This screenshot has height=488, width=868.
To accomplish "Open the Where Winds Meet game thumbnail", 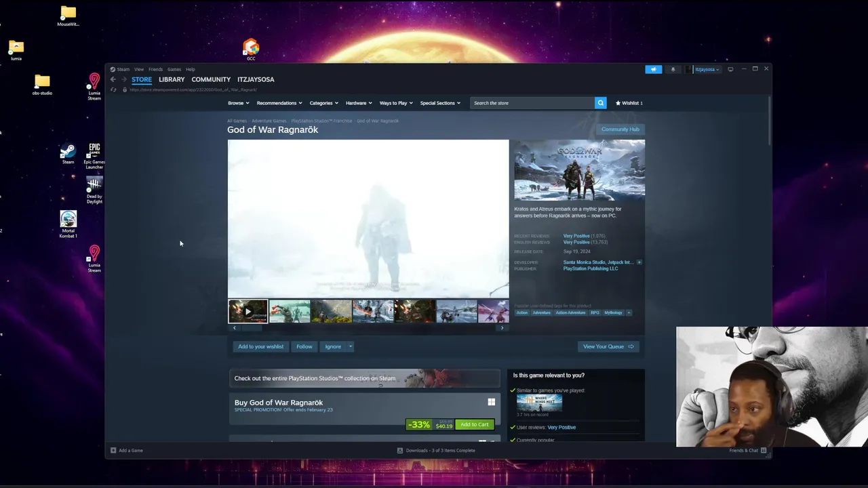I will coord(539,403).
